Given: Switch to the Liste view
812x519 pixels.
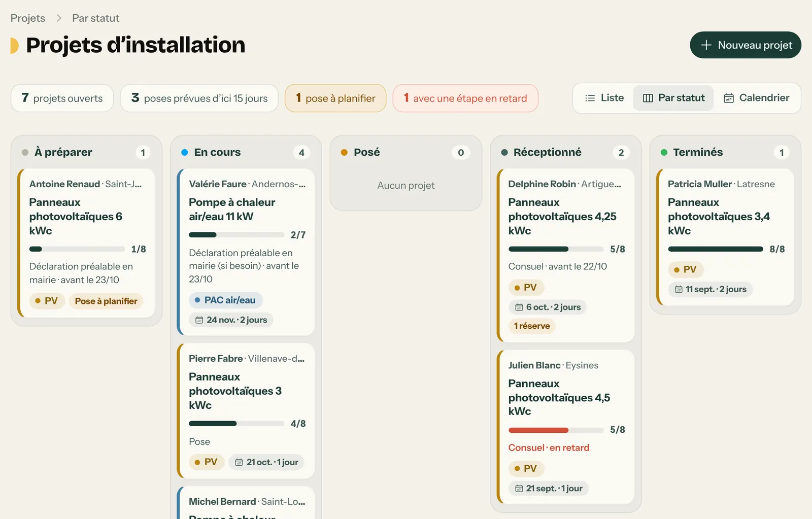Looking at the screenshot, I should [x=604, y=98].
